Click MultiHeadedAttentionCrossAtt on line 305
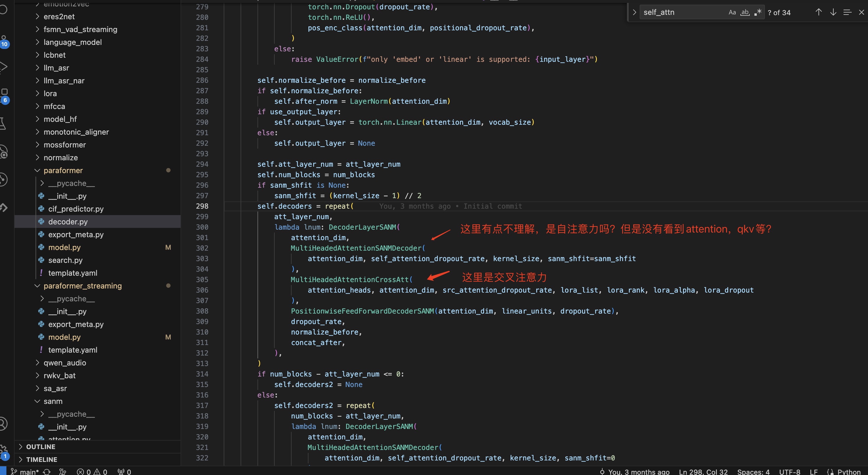The height and width of the screenshot is (475, 868). (x=350, y=279)
